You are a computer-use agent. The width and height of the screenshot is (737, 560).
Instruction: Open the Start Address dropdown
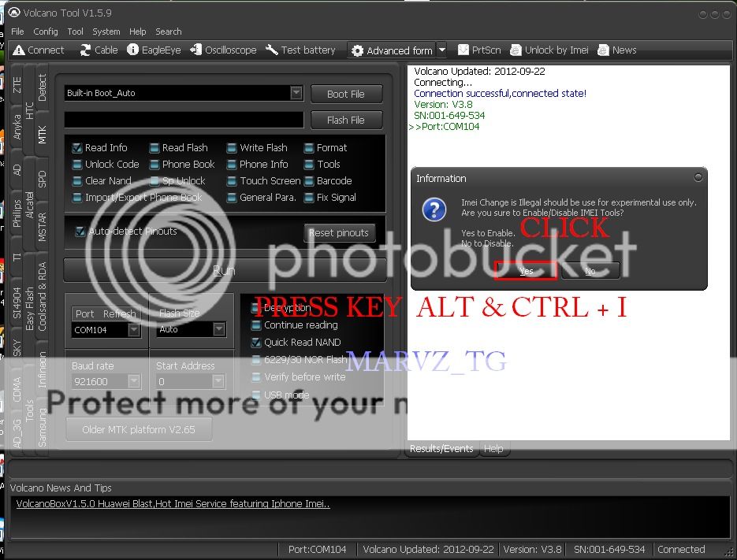point(218,381)
